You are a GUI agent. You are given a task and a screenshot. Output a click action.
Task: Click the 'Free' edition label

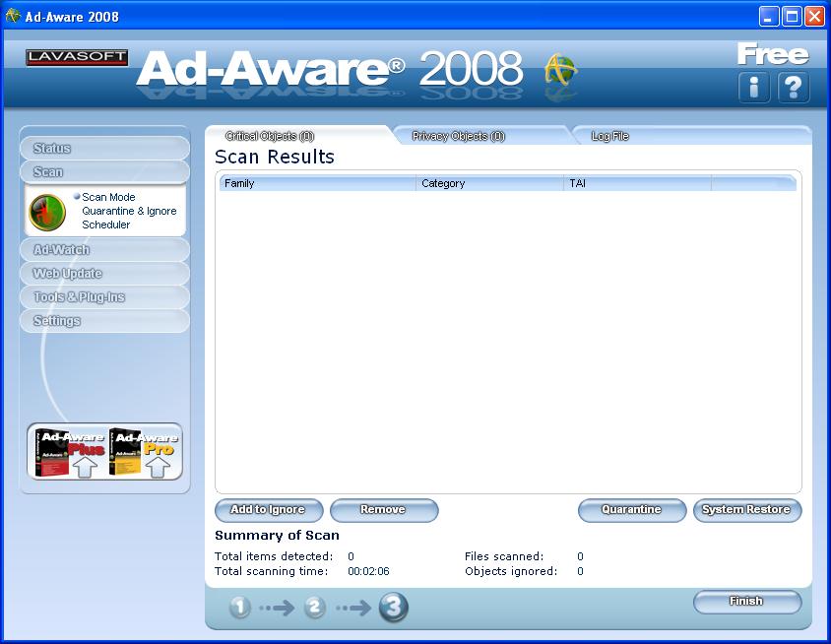tap(773, 54)
